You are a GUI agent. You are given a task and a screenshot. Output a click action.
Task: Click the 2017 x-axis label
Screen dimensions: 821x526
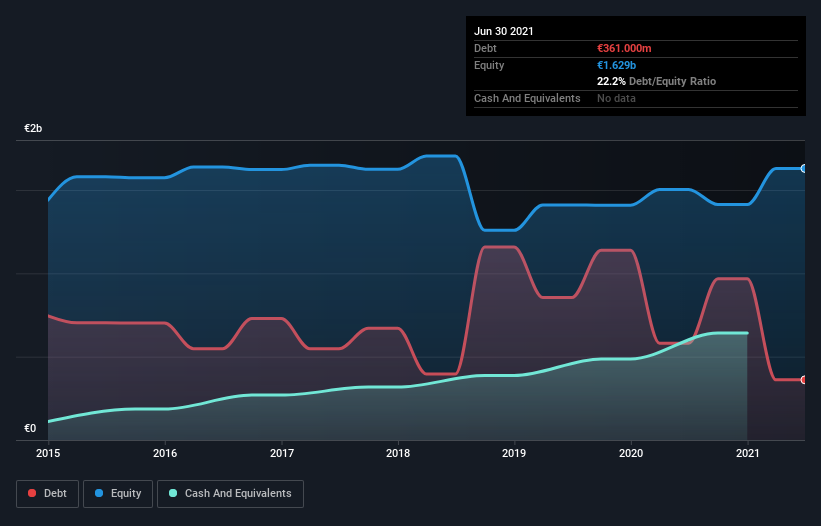point(282,453)
